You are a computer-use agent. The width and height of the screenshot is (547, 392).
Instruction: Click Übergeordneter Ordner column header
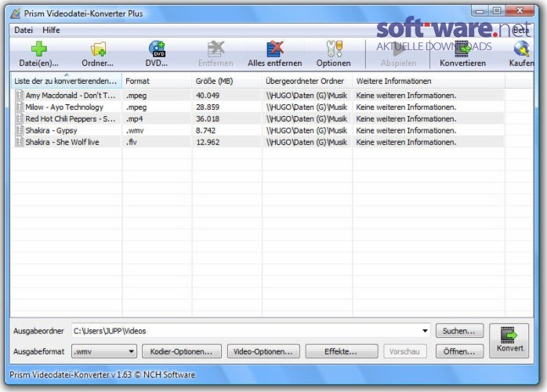(x=307, y=81)
